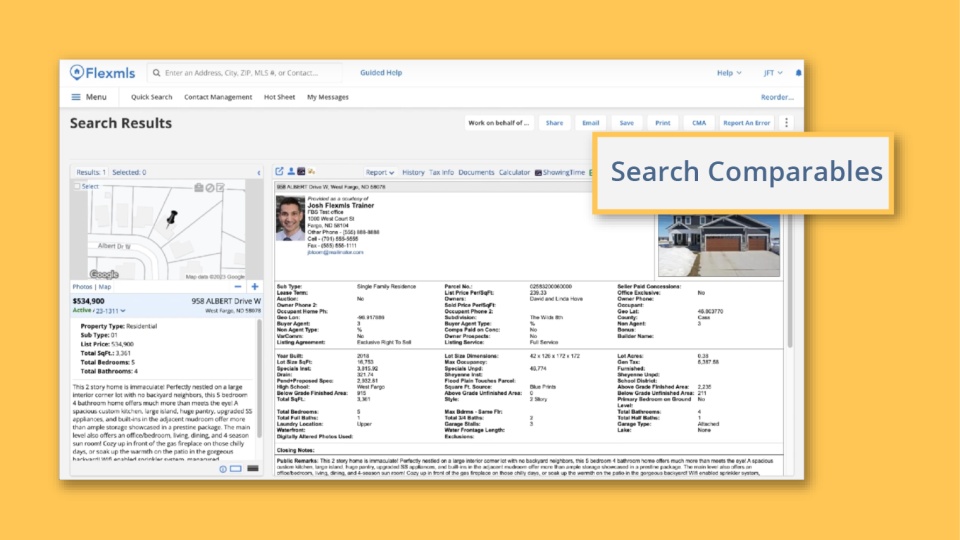Click the house photo thumbnail

[x=719, y=245]
